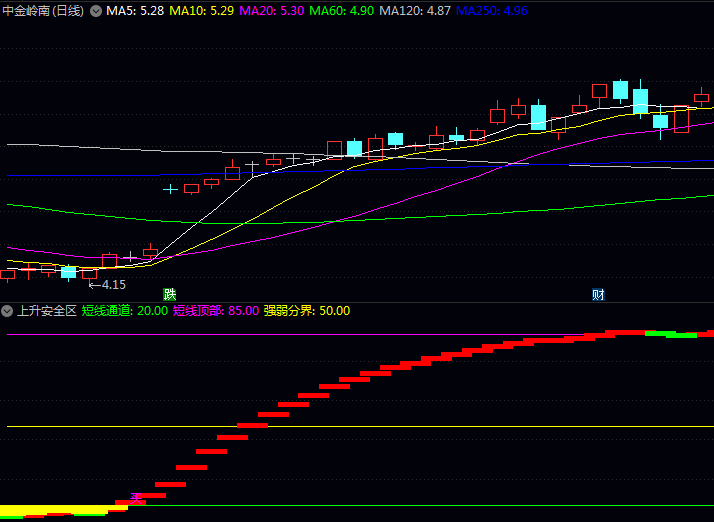This screenshot has height=522, width=714.
Task: Click the magenta 买 signal marker
Action: tap(136, 498)
